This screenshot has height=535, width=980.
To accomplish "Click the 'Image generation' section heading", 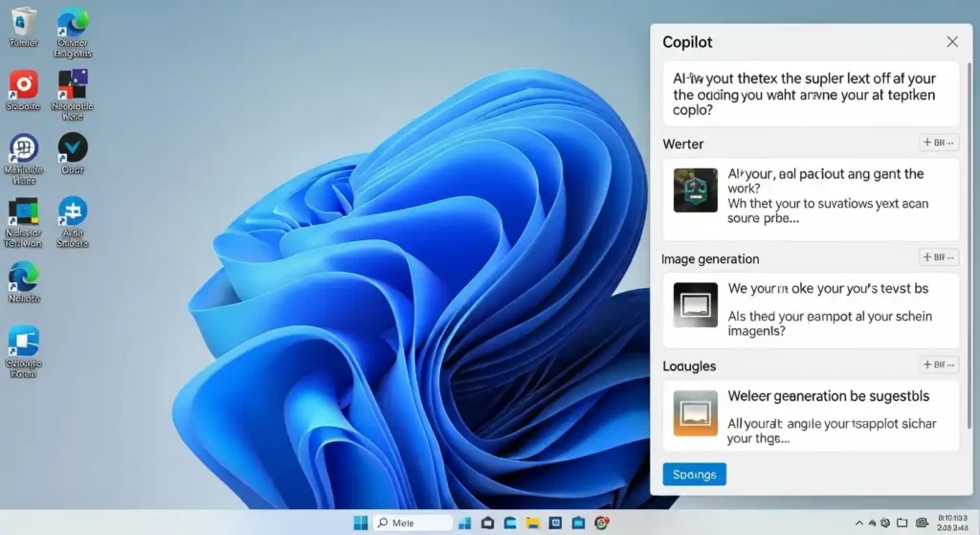I will coord(710,258).
